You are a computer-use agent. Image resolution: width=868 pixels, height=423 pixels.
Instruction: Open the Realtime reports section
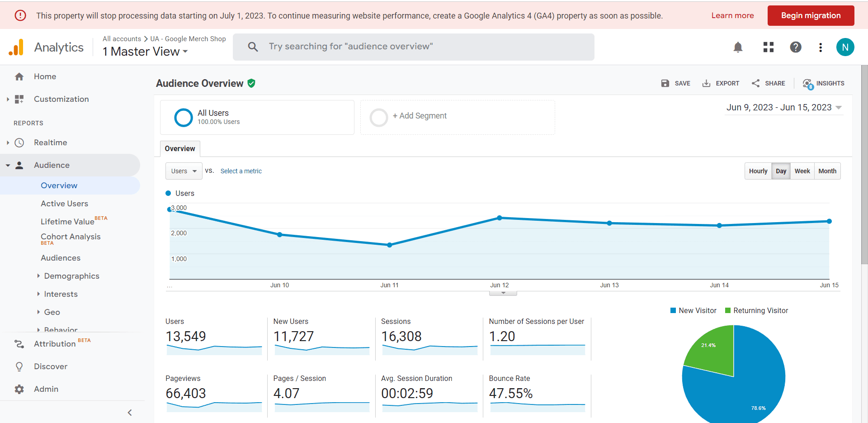(50, 143)
